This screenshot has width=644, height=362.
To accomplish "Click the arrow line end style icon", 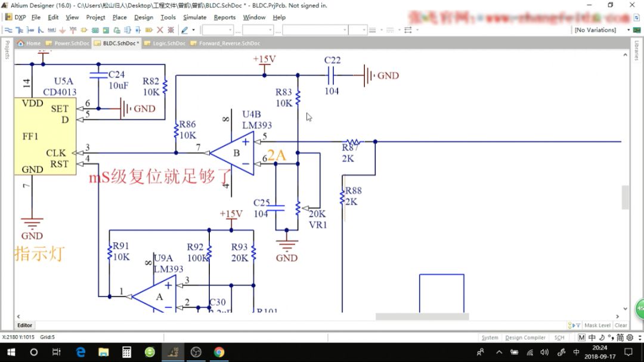I will [x=408, y=30].
